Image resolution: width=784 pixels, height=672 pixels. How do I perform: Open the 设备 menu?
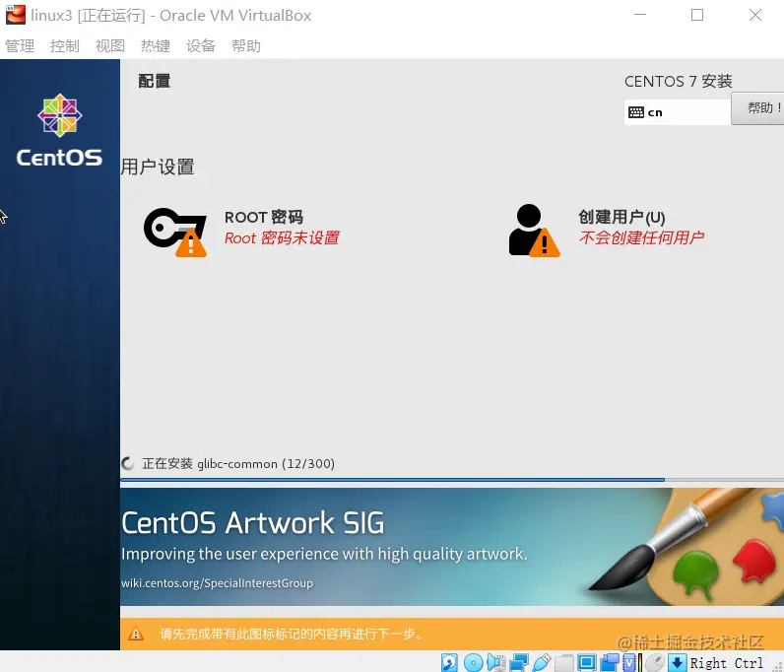201,46
